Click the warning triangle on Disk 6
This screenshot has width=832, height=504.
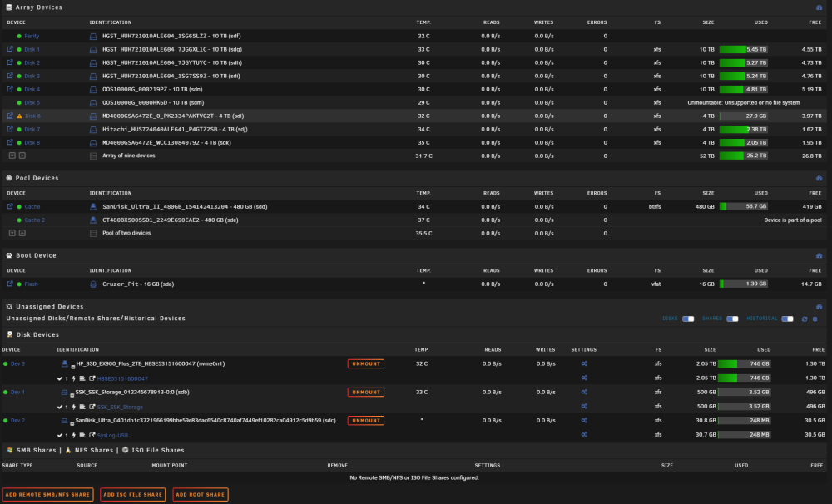(x=20, y=116)
